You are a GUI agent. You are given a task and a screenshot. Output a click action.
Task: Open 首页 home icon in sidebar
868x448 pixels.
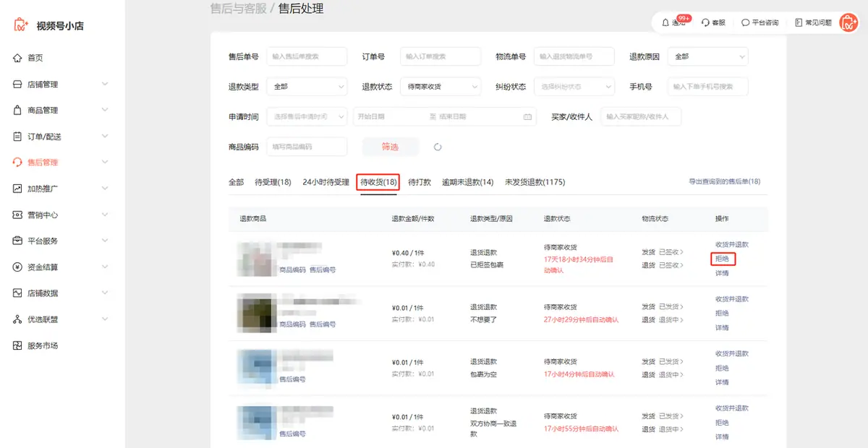[x=17, y=58]
